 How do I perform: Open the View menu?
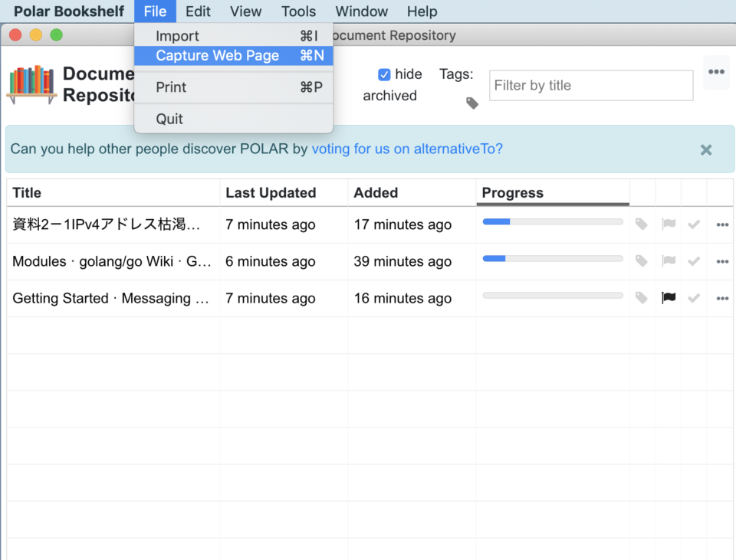[245, 11]
